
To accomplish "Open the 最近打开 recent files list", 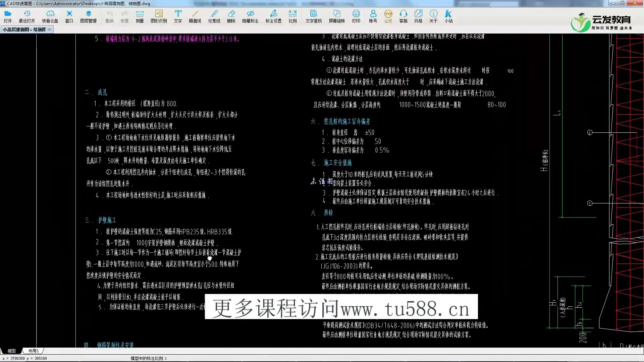I will [x=27, y=16].
